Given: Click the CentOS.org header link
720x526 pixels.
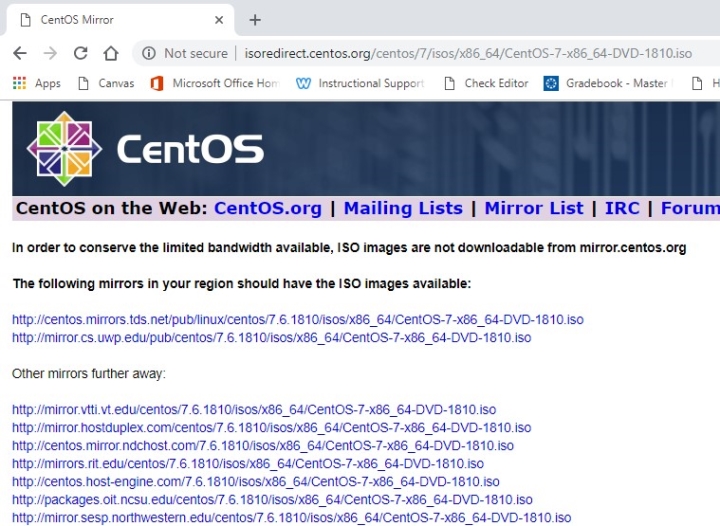Looking at the screenshot, I should pos(268,208).
